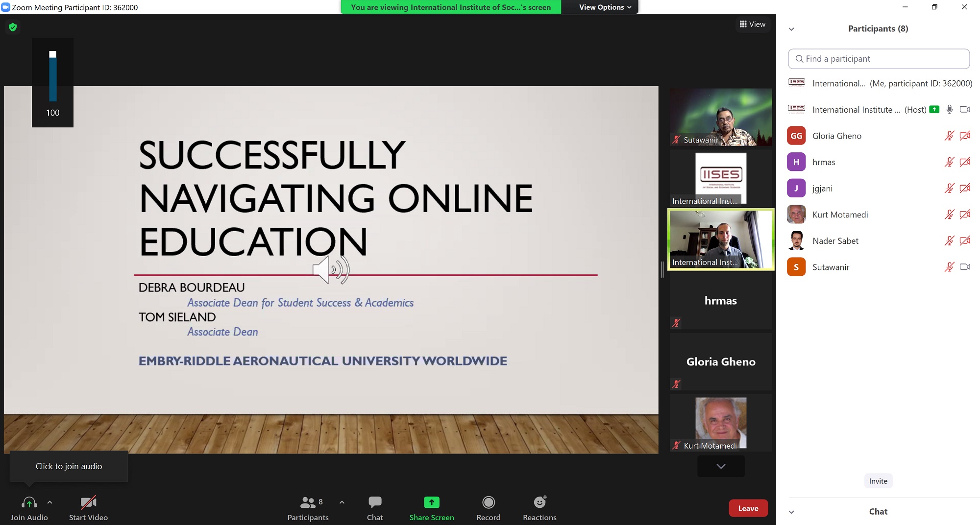Viewport: 980px width, 525px height.
Task: Select Sutawanir's video thumbnail
Action: pos(721,117)
